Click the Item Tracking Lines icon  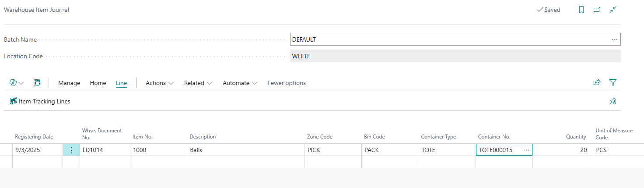tap(14, 101)
